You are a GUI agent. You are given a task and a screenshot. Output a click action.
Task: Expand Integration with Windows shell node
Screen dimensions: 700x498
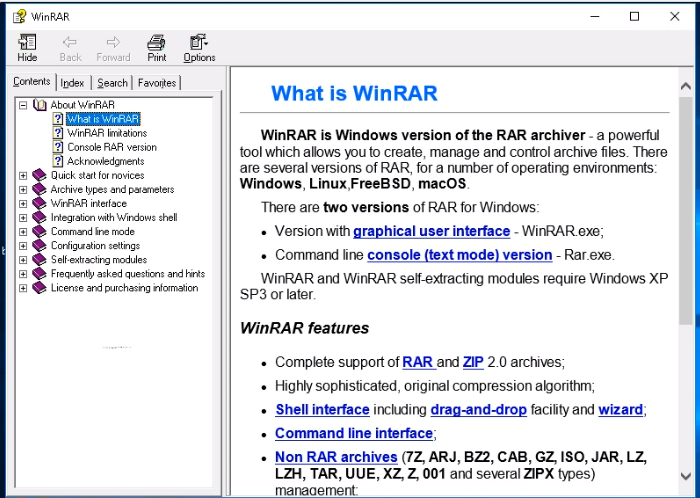pyautogui.click(x=23, y=218)
